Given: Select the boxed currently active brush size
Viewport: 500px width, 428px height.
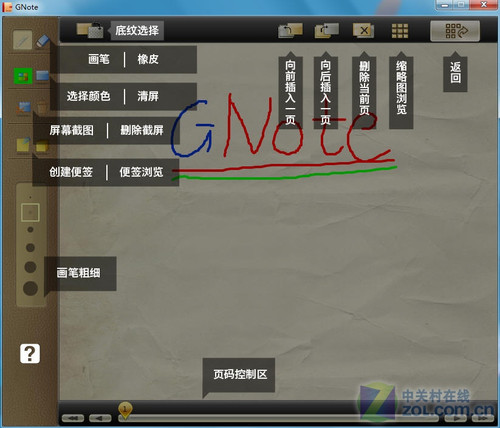Looking at the screenshot, I should [30, 212].
